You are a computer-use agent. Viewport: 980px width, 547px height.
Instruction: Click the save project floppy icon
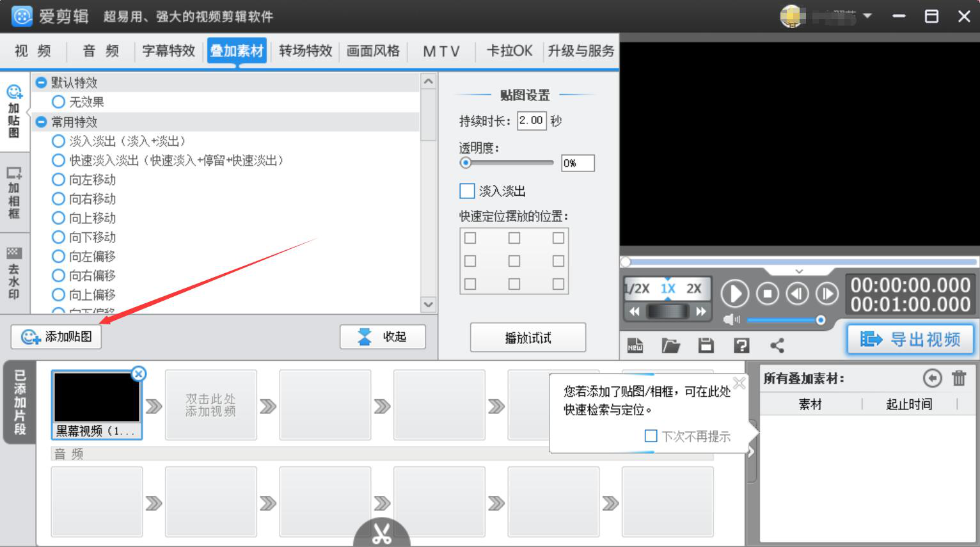pos(706,345)
